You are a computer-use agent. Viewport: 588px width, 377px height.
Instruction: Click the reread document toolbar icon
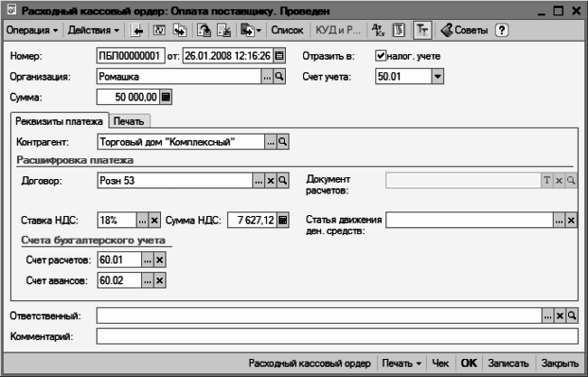tap(159, 31)
